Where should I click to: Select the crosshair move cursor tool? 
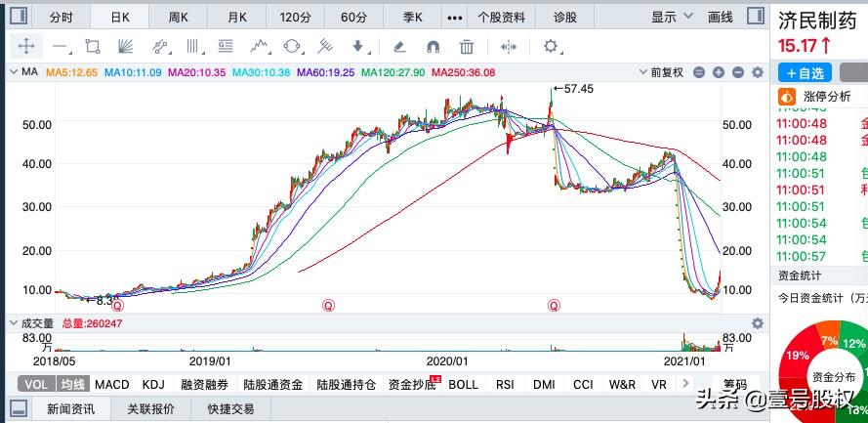(26, 46)
